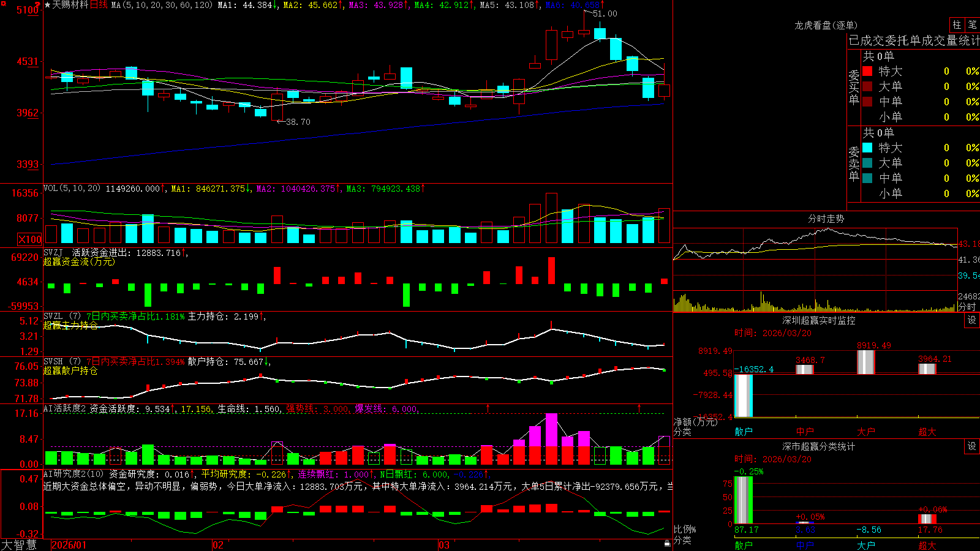The image size is (980, 551).
Task: Click the VOL(5,10,20) indicator label
Action: (x=72, y=189)
